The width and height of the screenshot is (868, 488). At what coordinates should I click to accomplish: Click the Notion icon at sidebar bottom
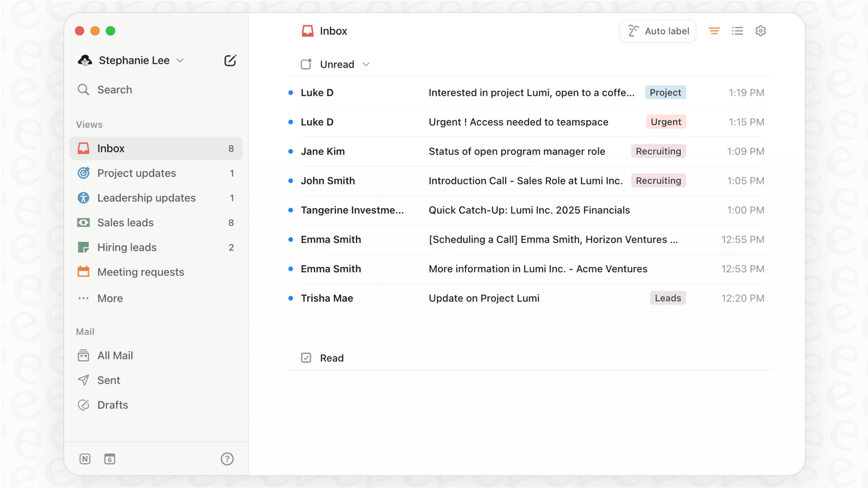pos(85,459)
